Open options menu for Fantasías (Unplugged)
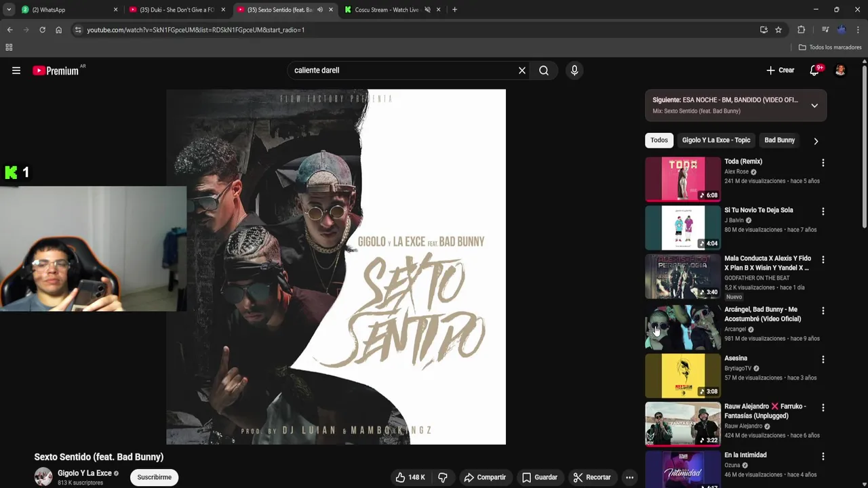 pos(823,407)
